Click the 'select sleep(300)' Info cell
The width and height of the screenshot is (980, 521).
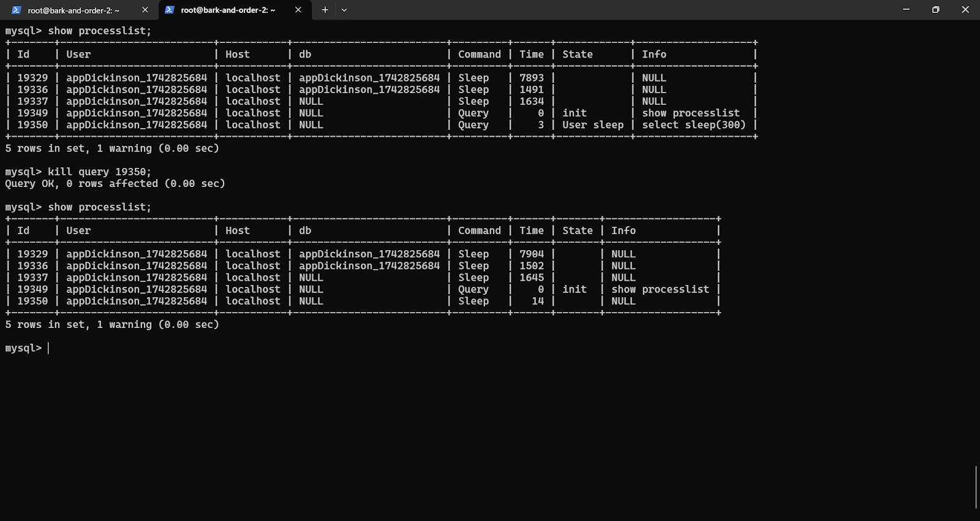tap(693, 125)
